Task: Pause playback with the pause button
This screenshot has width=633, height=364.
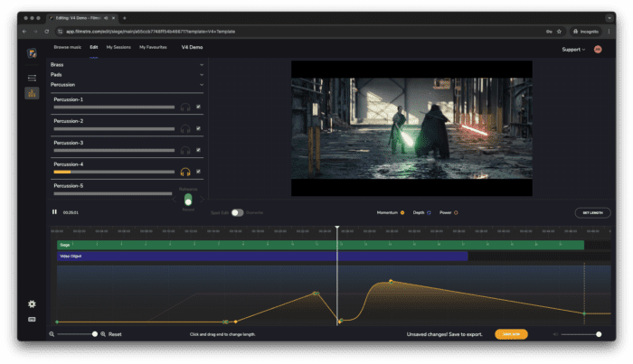Action: point(54,212)
